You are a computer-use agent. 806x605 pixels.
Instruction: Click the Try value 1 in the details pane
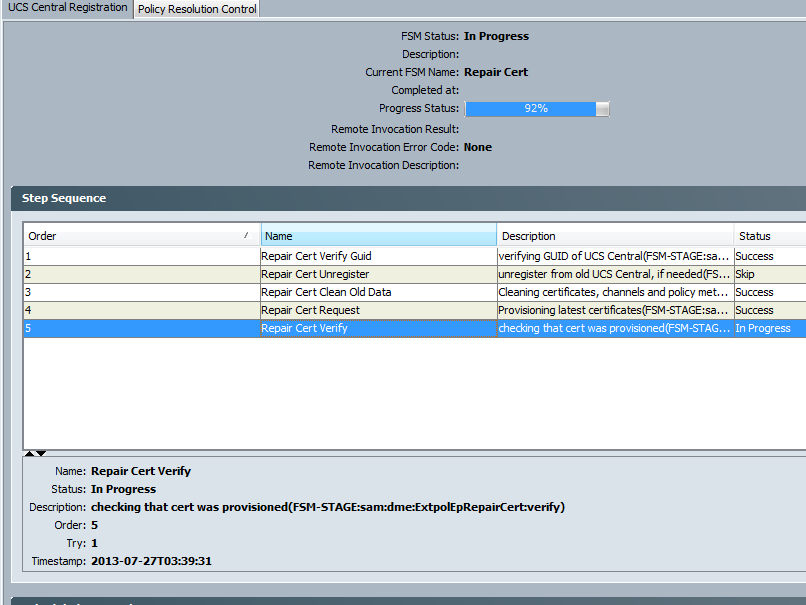tap(94, 543)
